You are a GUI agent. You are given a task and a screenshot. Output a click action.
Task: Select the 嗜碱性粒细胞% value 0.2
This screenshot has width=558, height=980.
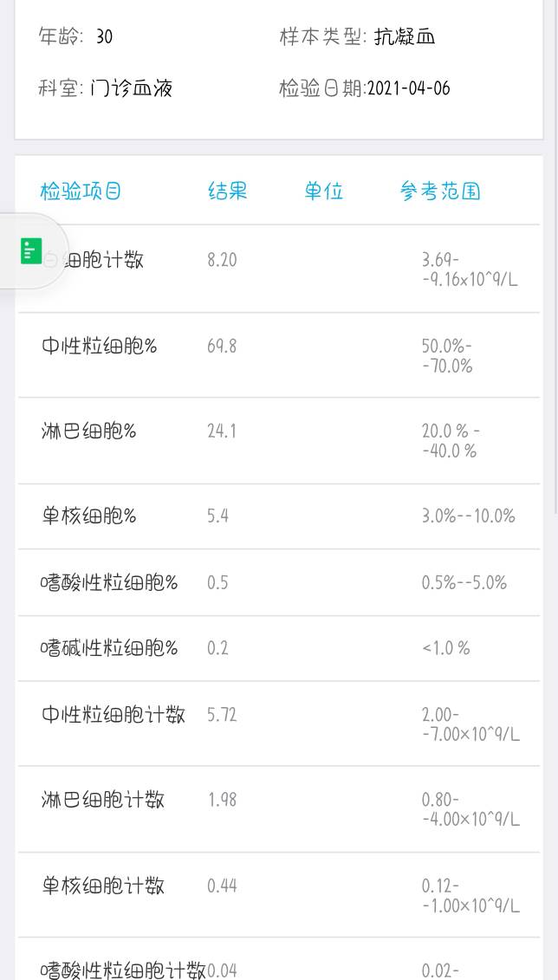tap(218, 648)
